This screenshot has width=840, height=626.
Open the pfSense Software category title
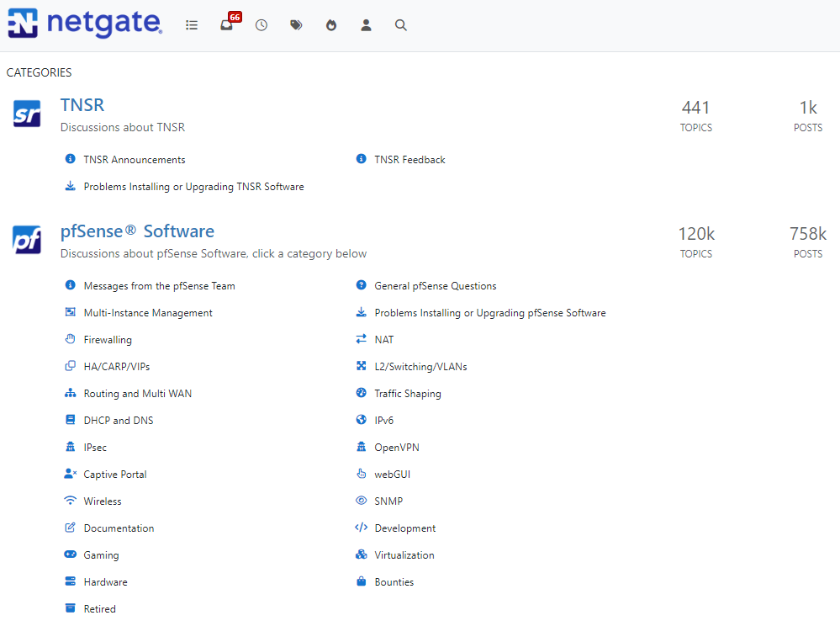(x=137, y=231)
